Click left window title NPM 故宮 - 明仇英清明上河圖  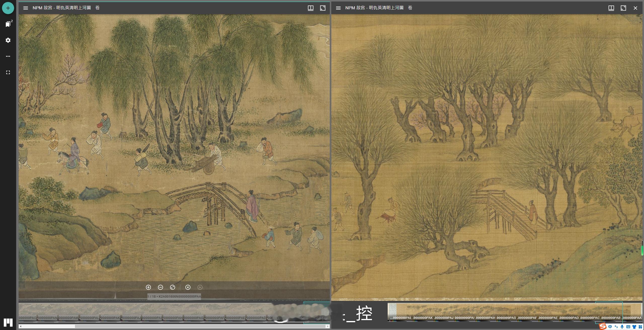tap(66, 8)
